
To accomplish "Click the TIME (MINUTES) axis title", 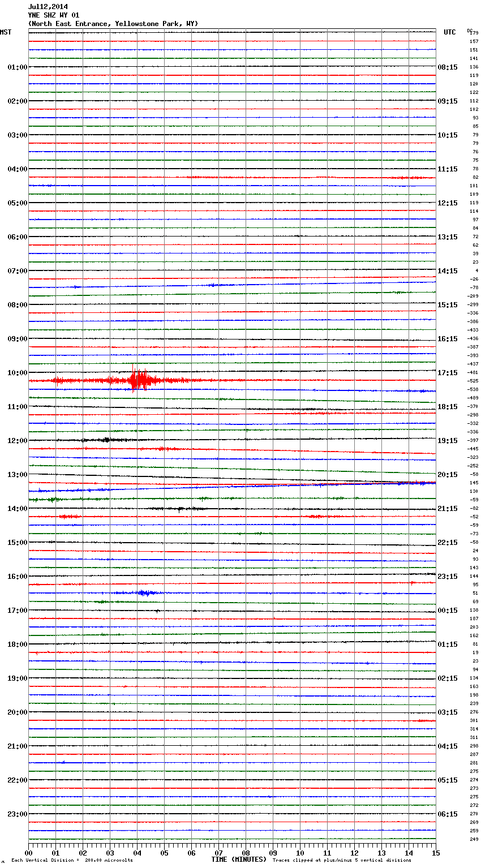I will (x=239, y=860).
